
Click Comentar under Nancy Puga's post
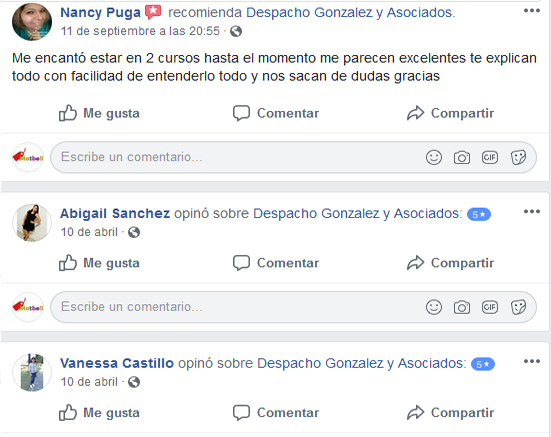click(x=276, y=113)
